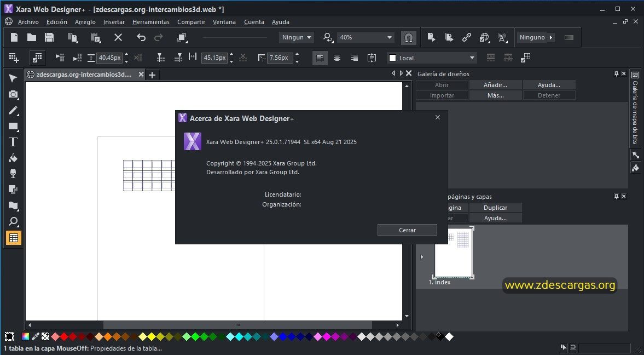Select the freehand Pencil drawing tool
Screen dimensions: 644x355
(x=13, y=110)
